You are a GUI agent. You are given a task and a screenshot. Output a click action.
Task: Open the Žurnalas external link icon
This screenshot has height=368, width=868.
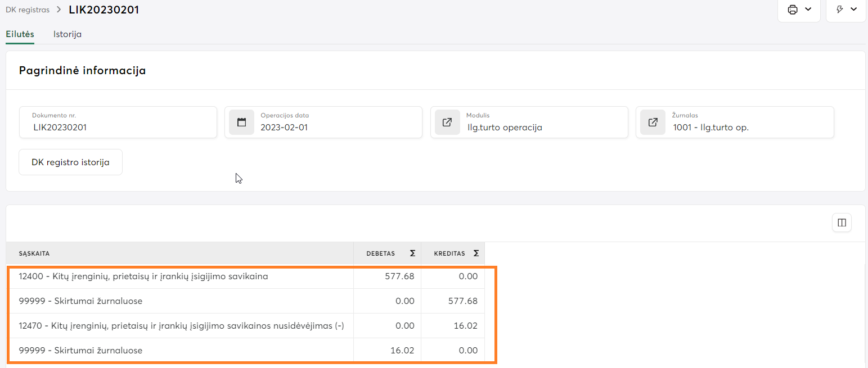(653, 122)
